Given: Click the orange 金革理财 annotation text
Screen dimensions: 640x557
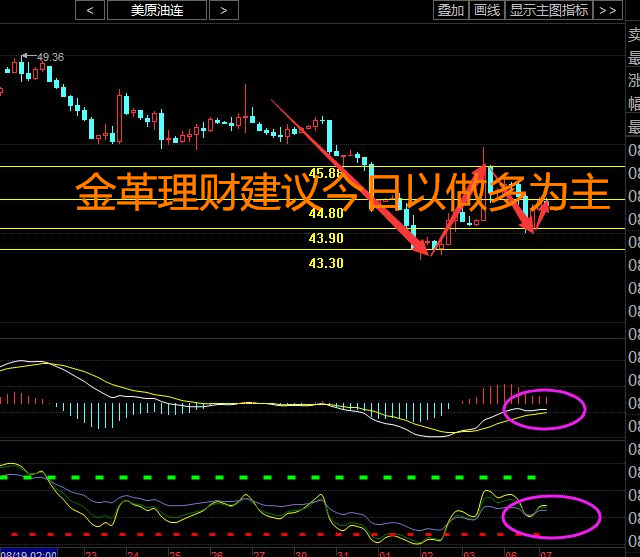Looking at the screenshot, I should [x=342, y=192].
